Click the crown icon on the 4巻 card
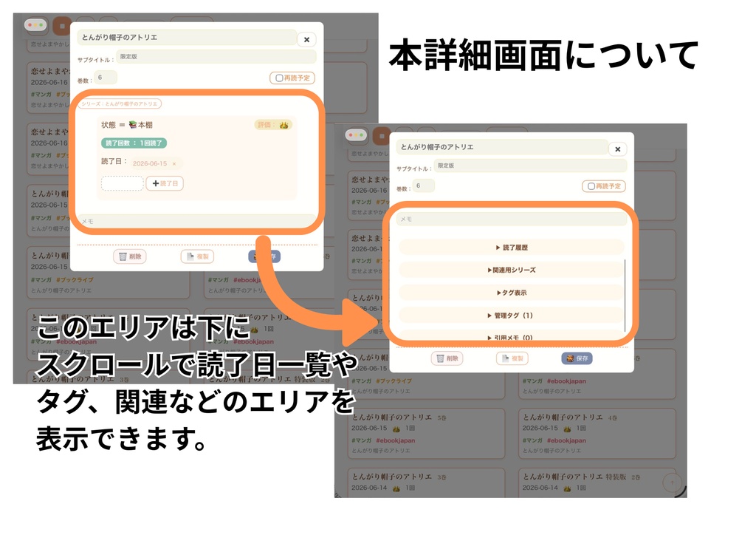756x535 pixels. 567,429
